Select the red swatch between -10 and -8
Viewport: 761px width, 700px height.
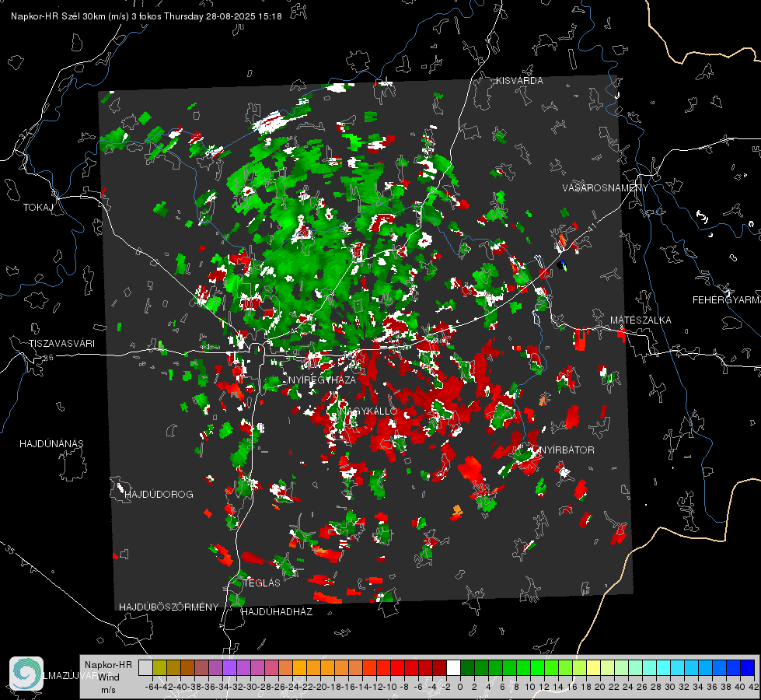coord(397,667)
